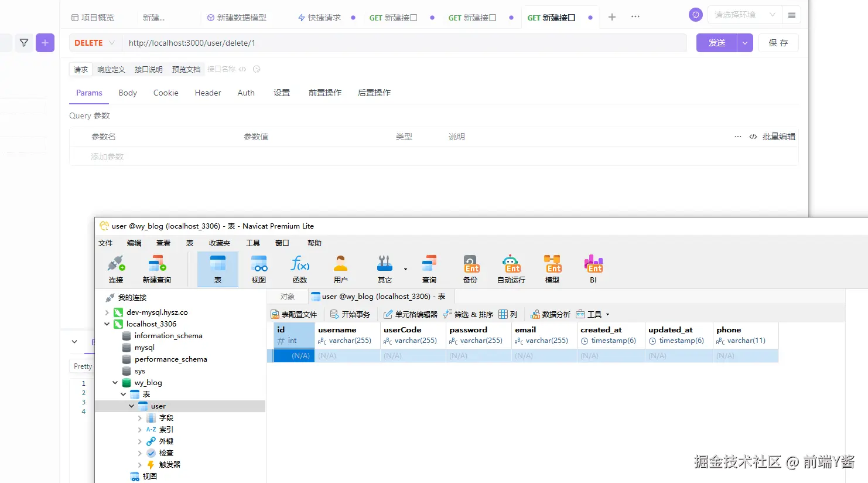
Task: Open the 查询 toolbar icon in Navicat
Action: 429,269
